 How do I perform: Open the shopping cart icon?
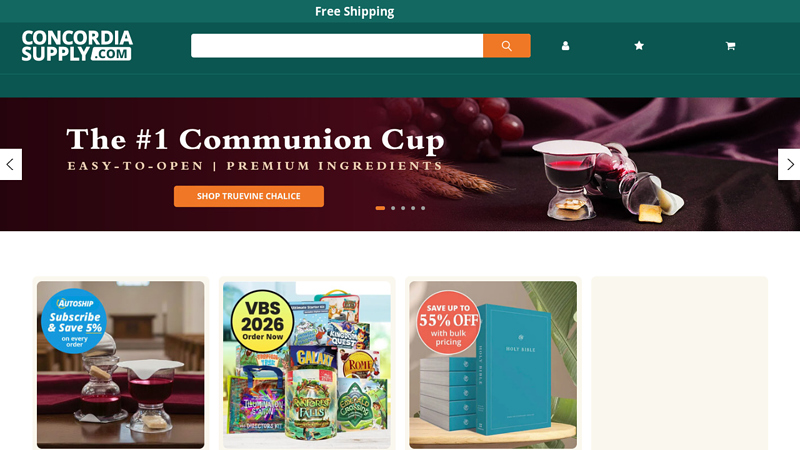[x=730, y=46]
